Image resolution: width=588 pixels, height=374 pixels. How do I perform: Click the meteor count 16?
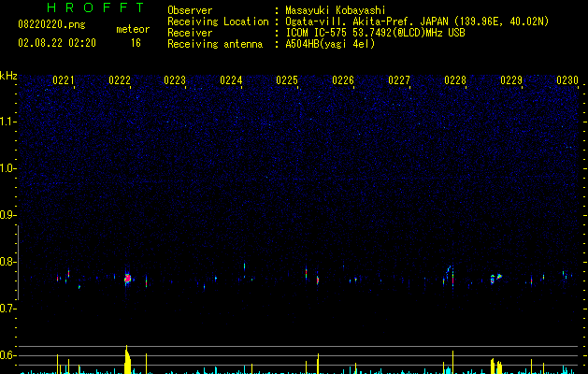tap(136, 43)
